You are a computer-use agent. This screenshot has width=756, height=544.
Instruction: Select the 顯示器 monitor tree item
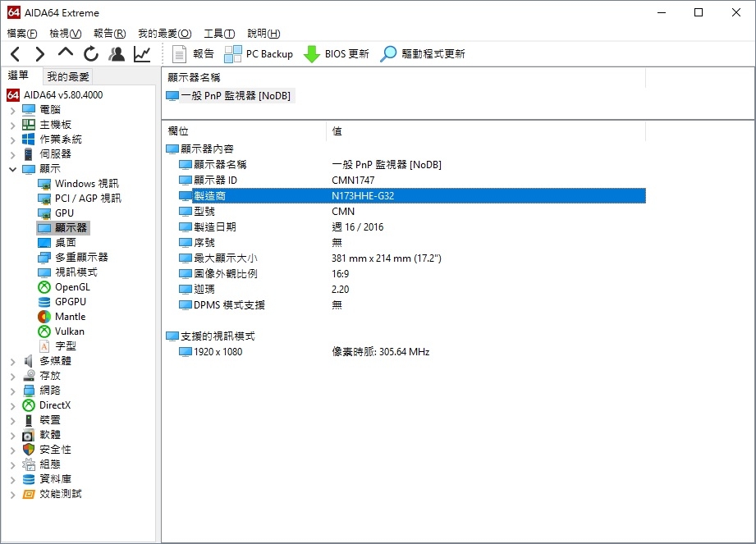point(63,228)
